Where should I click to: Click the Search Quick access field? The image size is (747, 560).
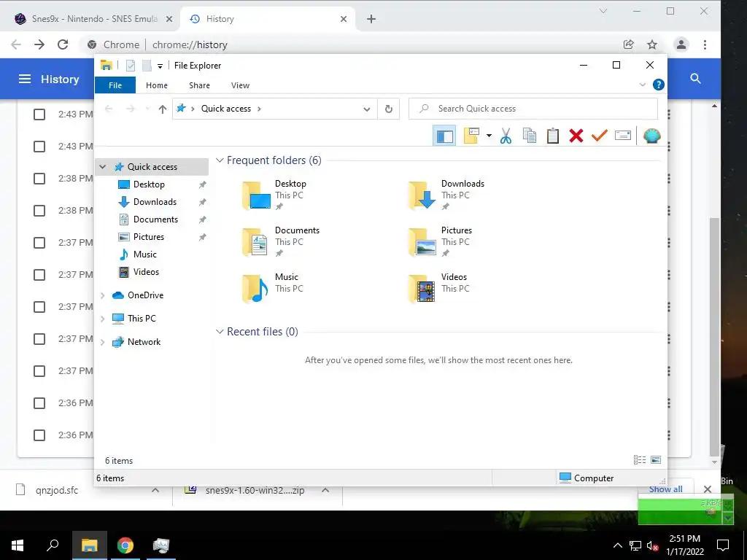pyautogui.click(x=533, y=109)
